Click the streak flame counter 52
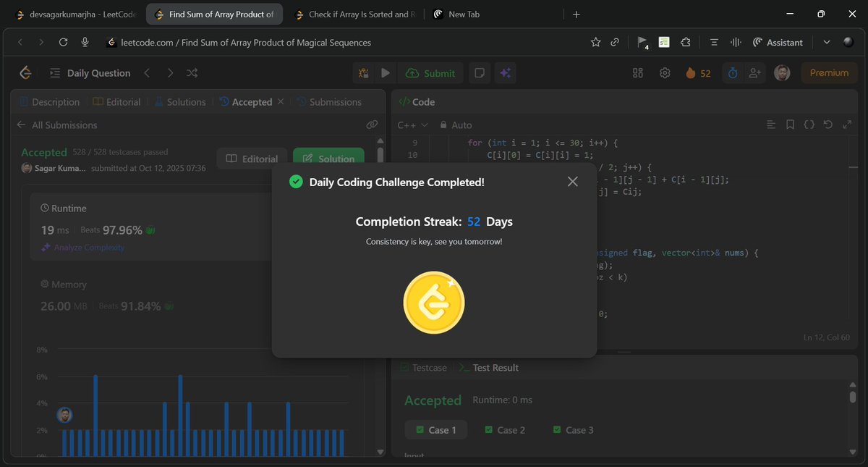This screenshot has height=467, width=868. tap(698, 73)
